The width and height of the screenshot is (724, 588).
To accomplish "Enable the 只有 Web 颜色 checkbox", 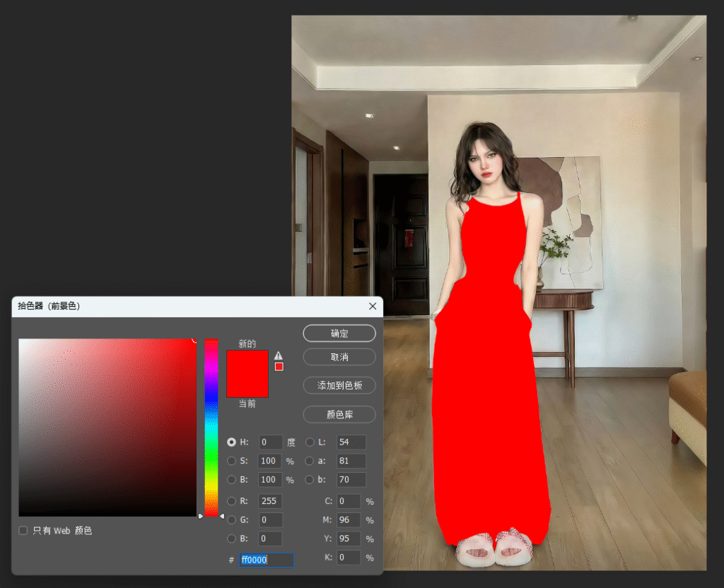I will pos(23,530).
